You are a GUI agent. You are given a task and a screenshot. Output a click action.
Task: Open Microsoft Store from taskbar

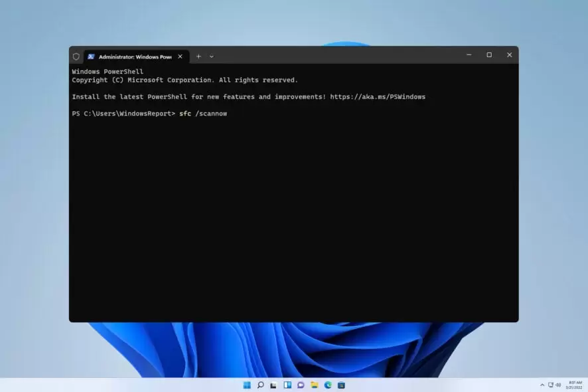tap(341, 385)
